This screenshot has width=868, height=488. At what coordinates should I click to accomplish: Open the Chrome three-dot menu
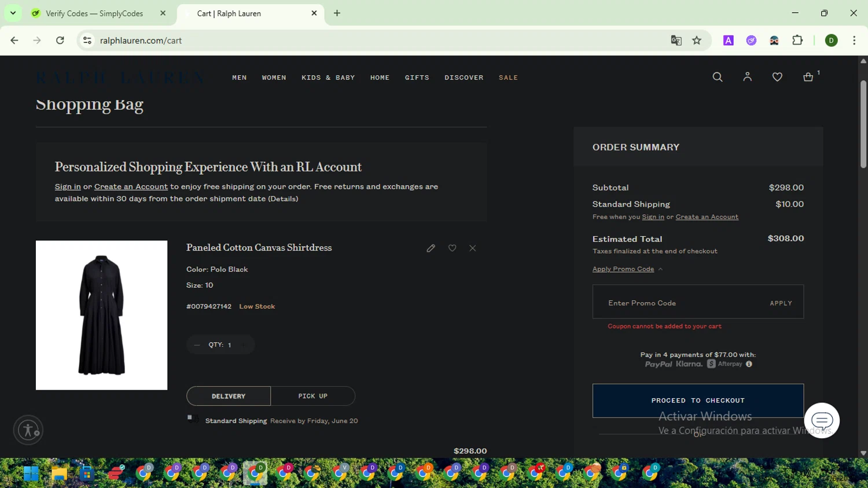(854, 41)
